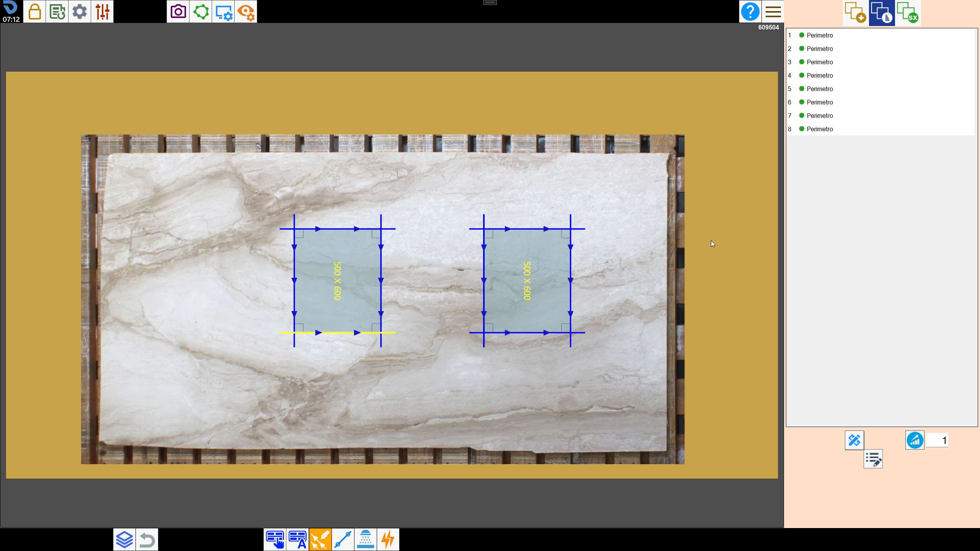Toggle the highlighted orange cut selection tool
Viewport: 980px width, 551px height.
(320, 540)
